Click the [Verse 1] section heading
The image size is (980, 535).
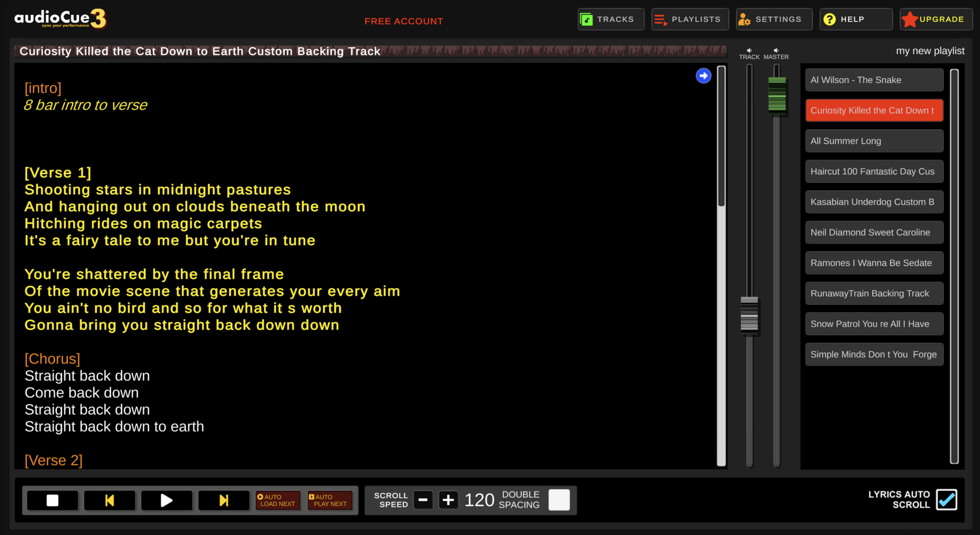tap(58, 173)
